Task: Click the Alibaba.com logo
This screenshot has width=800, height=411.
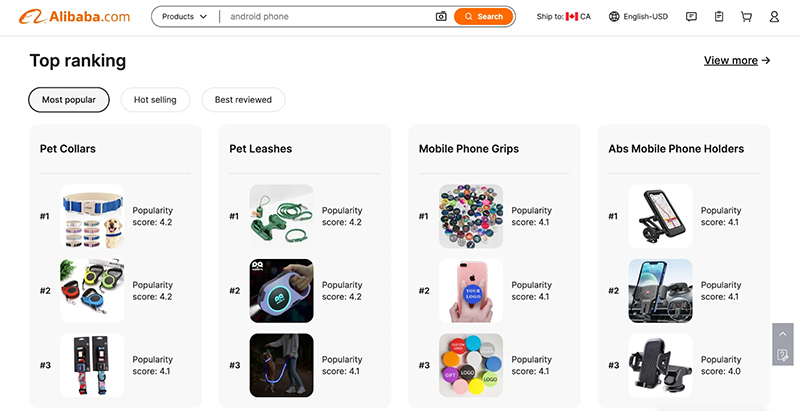Action: 74,17
